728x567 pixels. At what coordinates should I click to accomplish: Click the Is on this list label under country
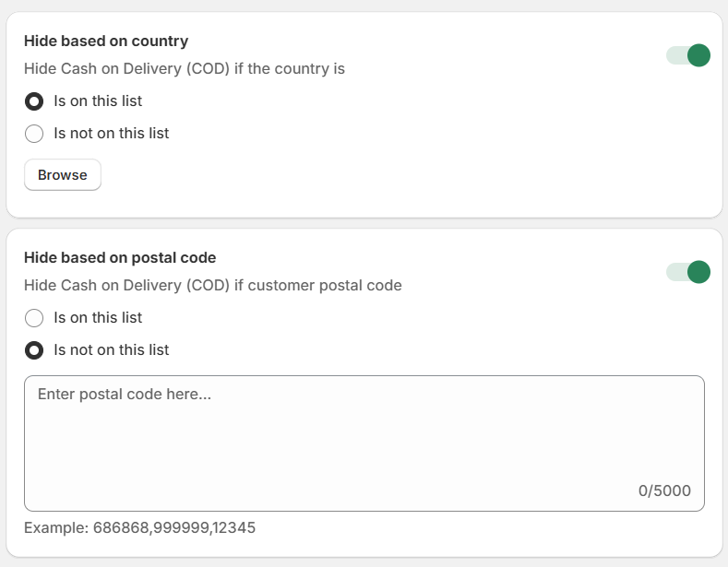[98, 101]
